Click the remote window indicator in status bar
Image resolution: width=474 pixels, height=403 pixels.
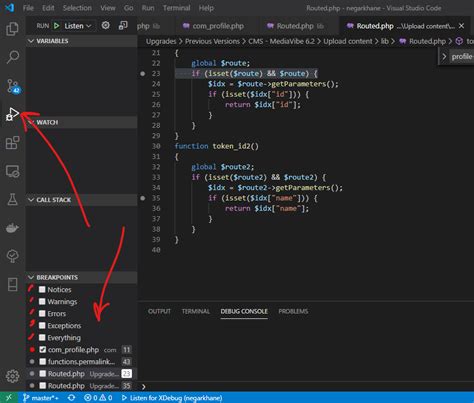point(9,398)
